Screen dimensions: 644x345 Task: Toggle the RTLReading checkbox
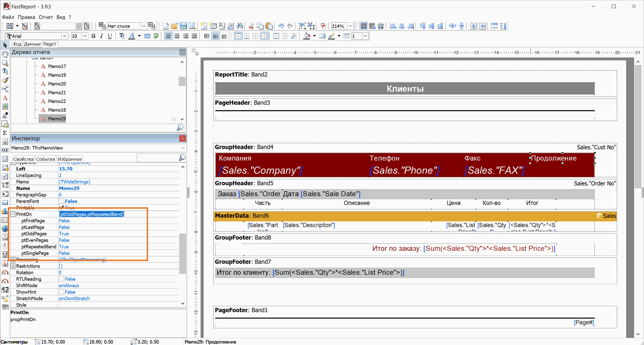tap(61, 279)
